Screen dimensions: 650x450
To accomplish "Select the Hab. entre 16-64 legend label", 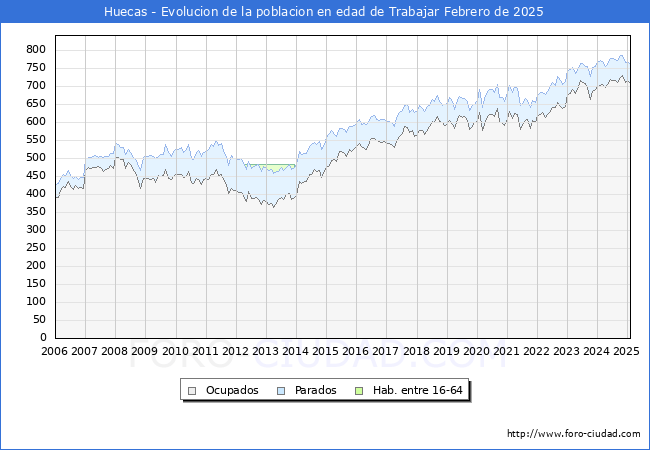I will [417, 390].
